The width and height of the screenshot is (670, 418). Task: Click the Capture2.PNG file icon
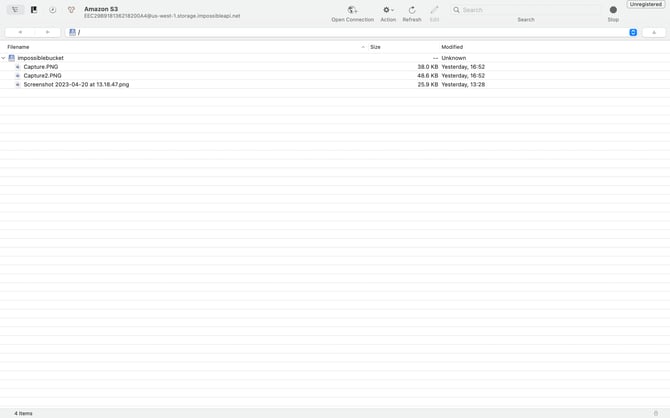pos(18,76)
